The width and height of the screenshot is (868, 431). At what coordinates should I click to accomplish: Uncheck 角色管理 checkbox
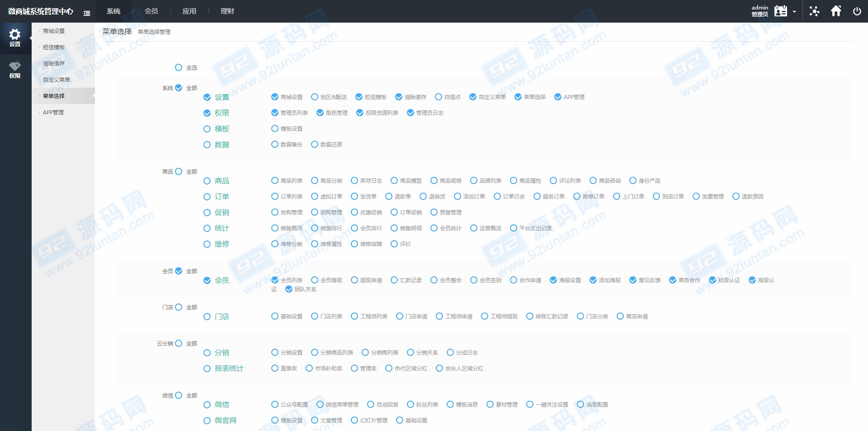(320, 113)
